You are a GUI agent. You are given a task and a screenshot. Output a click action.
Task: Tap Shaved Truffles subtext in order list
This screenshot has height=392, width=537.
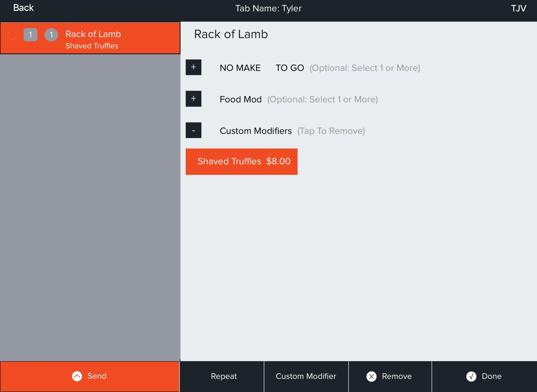click(92, 46)
